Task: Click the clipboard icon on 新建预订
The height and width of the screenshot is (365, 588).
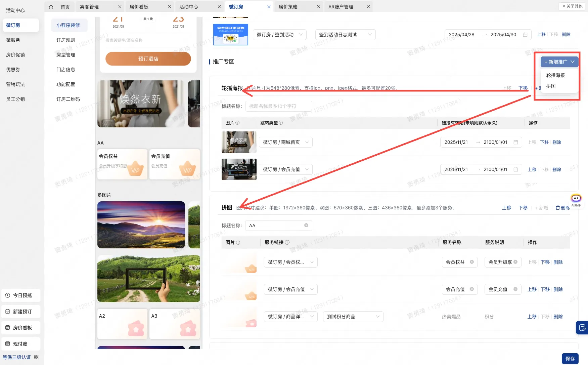Action: (x=8, y=312)
